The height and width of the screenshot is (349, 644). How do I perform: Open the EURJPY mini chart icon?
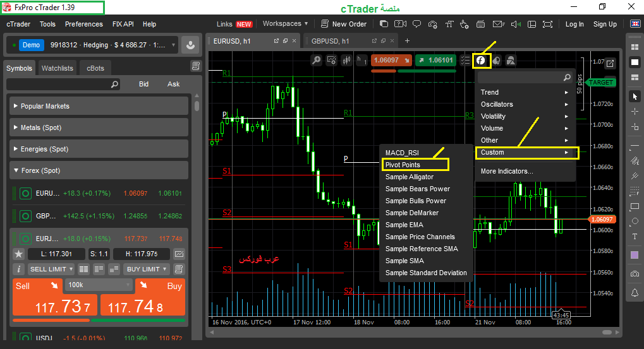click(x=179, y=254)
